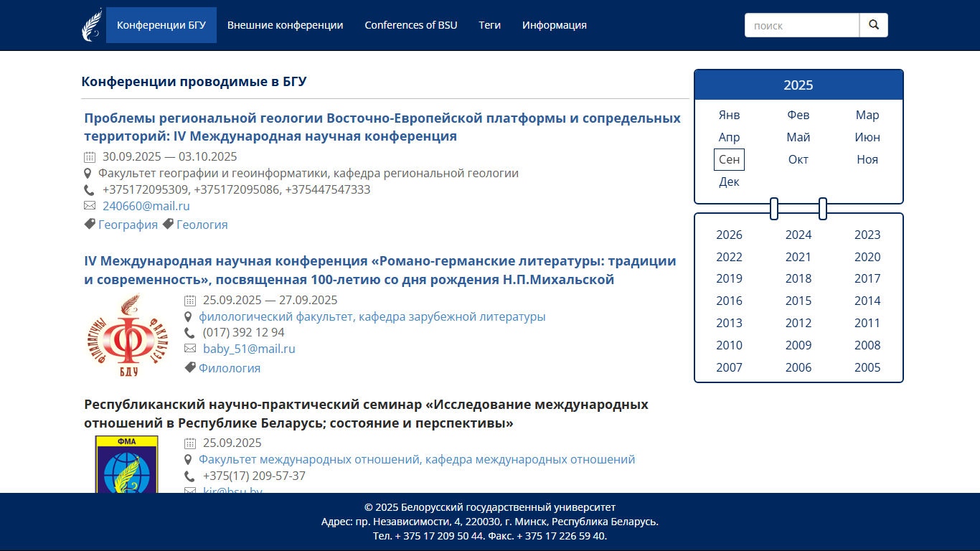980x551 pixels.
Task: Open the Внешние конференции menu item
Action: 286,25
